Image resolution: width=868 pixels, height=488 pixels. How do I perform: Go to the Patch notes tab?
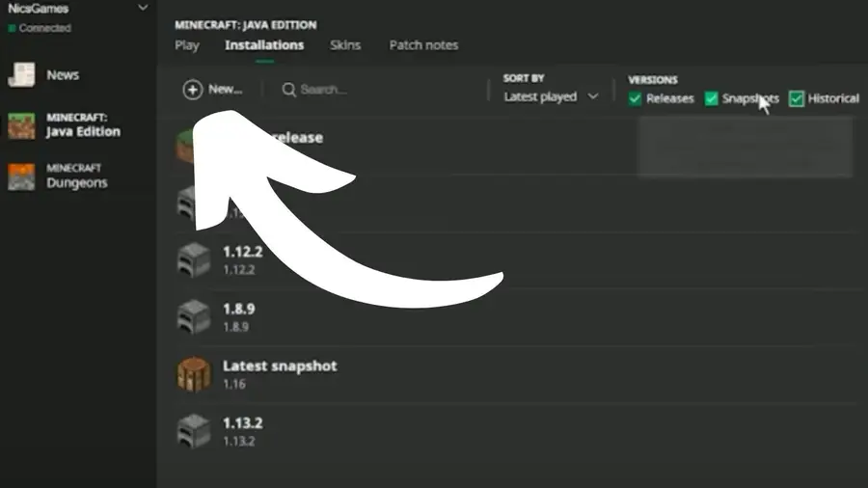pyautogui.click(x=423, y=45)
